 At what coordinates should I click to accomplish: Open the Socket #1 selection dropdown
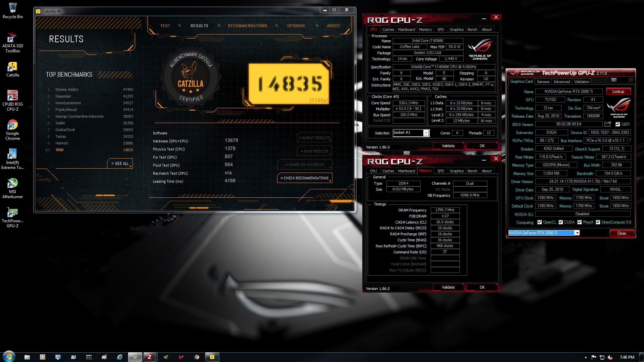point(426,133)
